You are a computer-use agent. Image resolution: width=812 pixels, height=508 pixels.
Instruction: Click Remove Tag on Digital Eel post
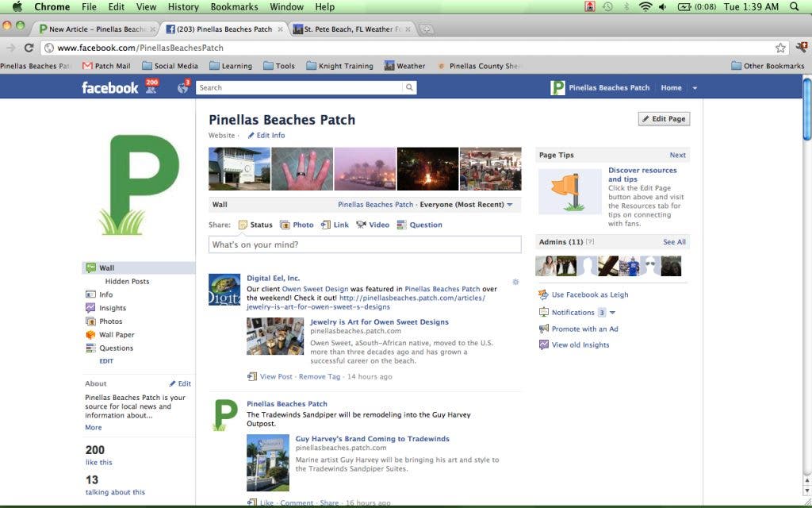pos(320,377)
